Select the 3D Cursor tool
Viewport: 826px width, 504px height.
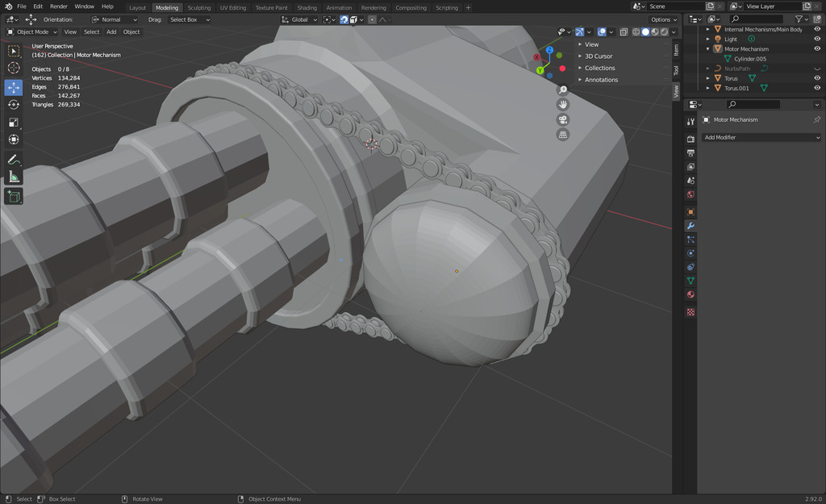coord(14,69)
